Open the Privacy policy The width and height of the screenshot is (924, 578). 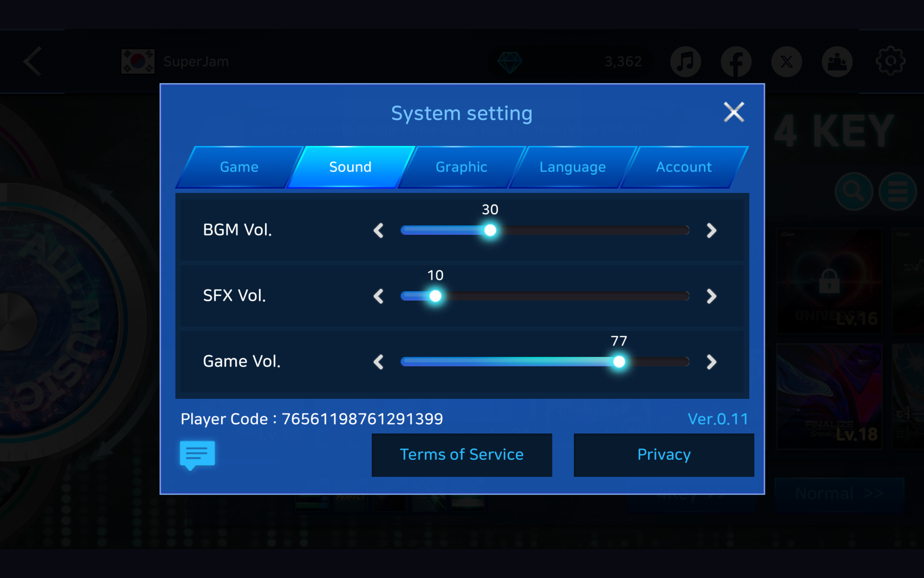664,455
